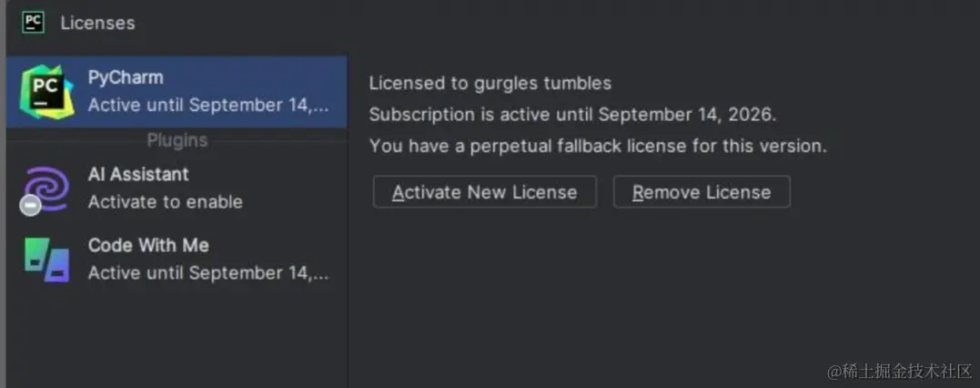Click the PyCharm product icon in the list
The width and height of the screenshot is (980, 388).
(x=47, y=92)
